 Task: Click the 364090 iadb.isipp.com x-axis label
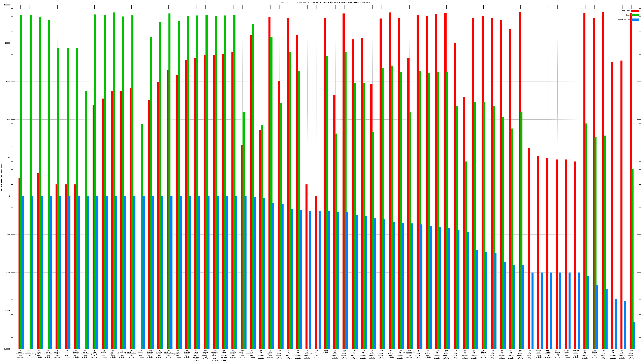576,354
